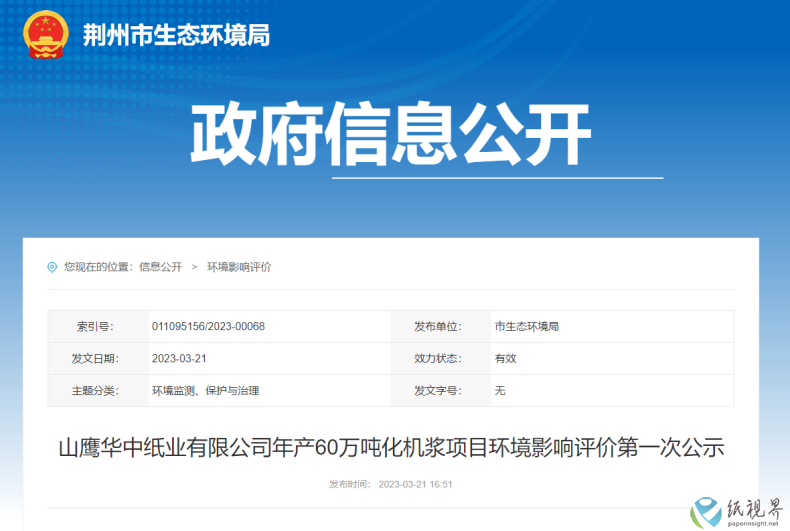Select the 有效 status value

coord(505,359)
